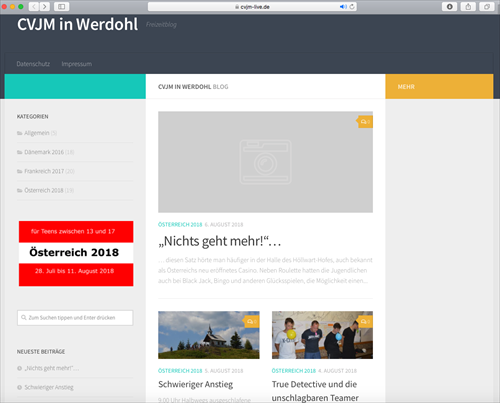Screen dimensions: 500x403
Task: Click the excerpt text under „Nichts geht mehr!"
Action: click(265, 270)
